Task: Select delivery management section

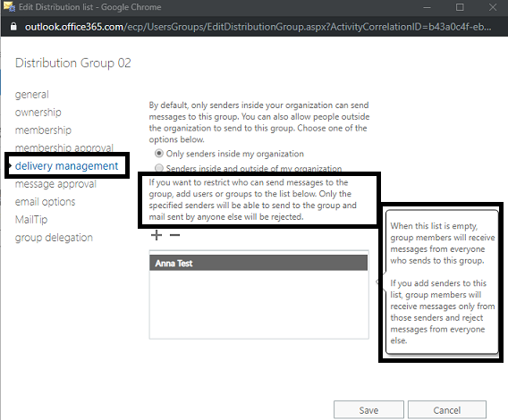Action: [x=66, y=166]
